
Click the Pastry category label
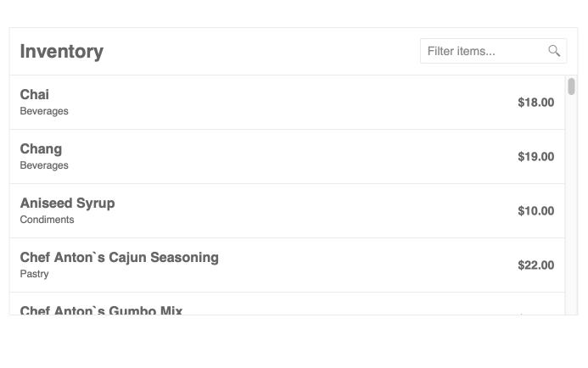click(x=35, y=274)
